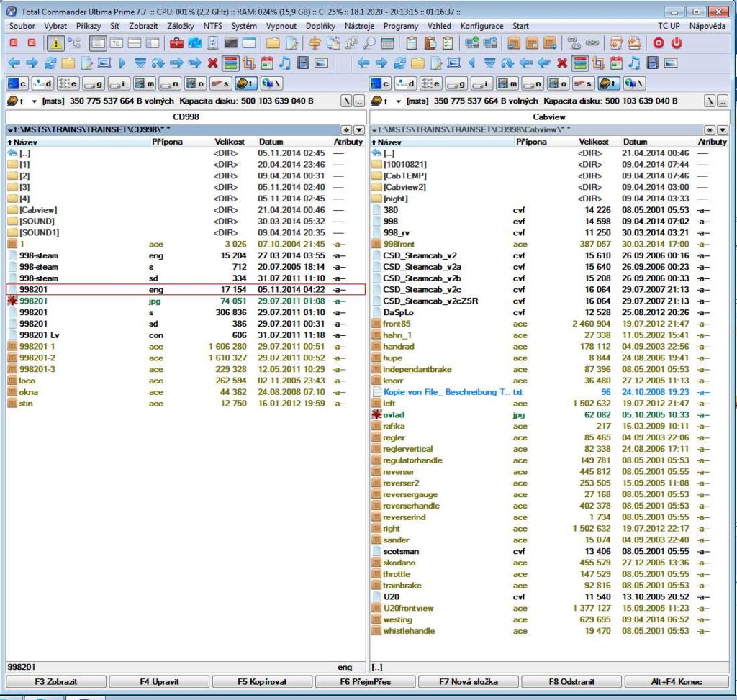The image size is (737, 700).
Task: Open left panel directory history arrow button
Action: click(359, 129)
